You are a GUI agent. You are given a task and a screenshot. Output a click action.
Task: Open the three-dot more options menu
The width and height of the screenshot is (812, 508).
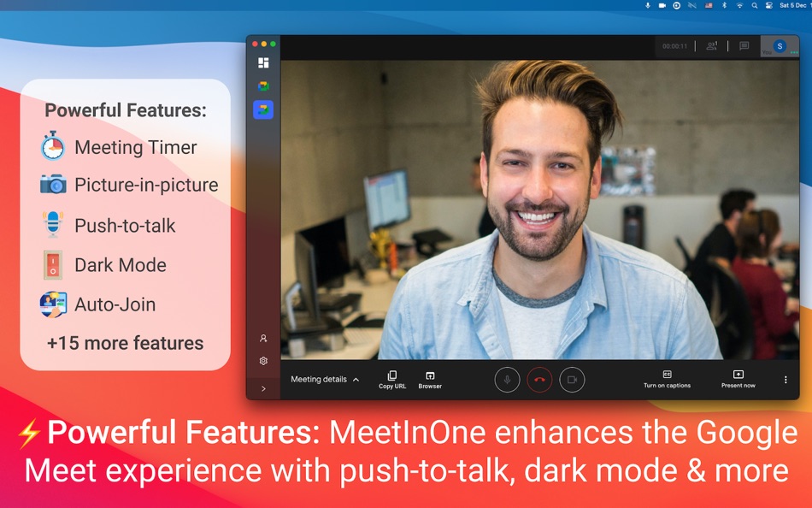click(785, 379)
